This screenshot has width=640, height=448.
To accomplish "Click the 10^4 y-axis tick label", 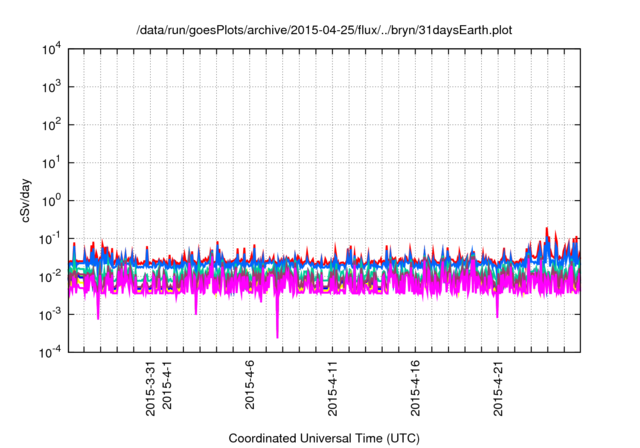I will coord(51,50).
